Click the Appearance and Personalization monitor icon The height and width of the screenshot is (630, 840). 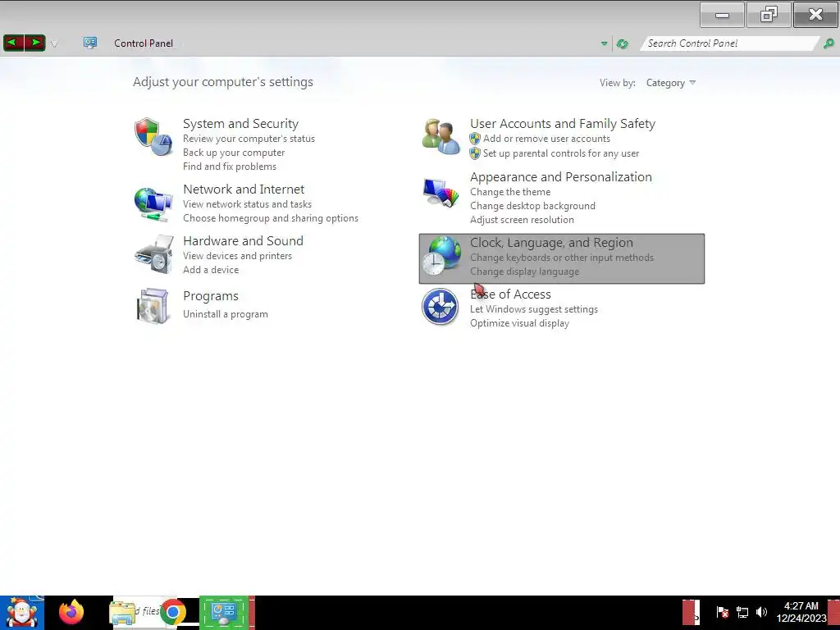(x=441, y=192)
